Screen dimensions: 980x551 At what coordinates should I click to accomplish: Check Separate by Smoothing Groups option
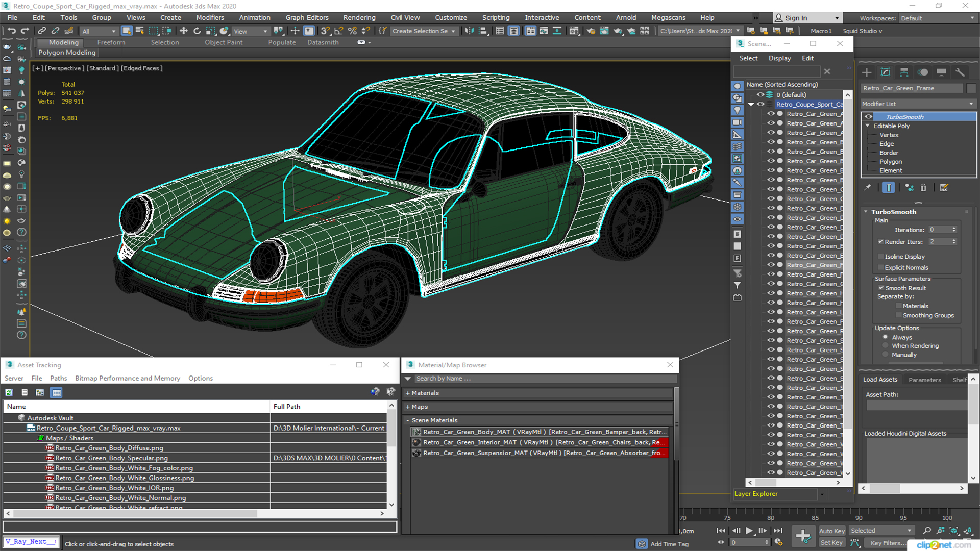(899, 316)
